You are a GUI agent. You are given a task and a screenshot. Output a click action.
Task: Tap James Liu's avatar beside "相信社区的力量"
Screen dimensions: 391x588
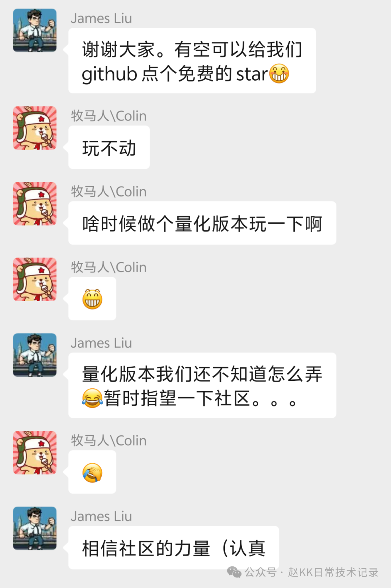point(35,528)
